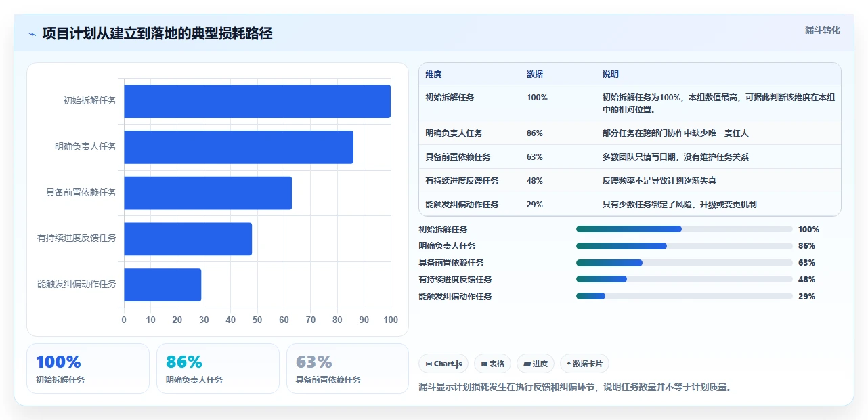868x420 pixels.
Task: Click the 29% label beside progress list
Action: pyautogui.click(x=806, y=297)
